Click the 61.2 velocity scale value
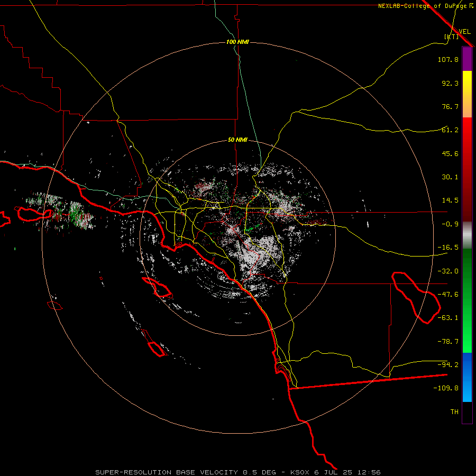Viewport: 476px width, 476px height. tap(450, 130)
